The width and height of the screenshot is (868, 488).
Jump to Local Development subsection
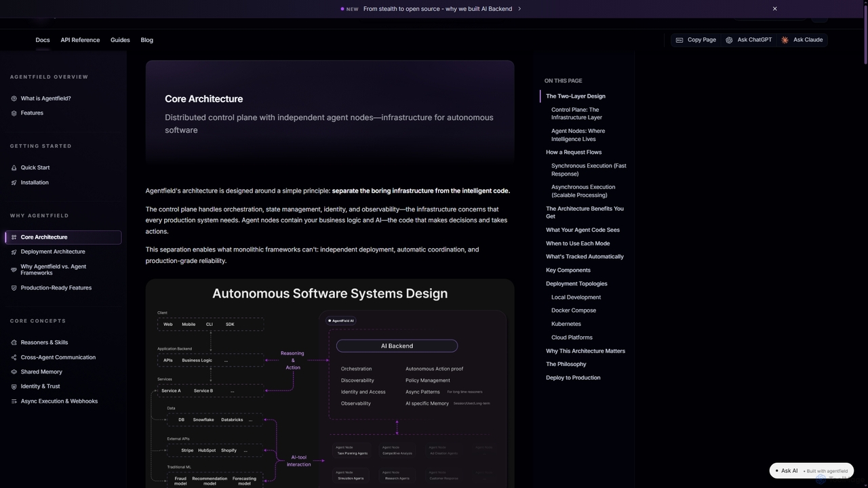pyautogui.click(x=576, y=298)
